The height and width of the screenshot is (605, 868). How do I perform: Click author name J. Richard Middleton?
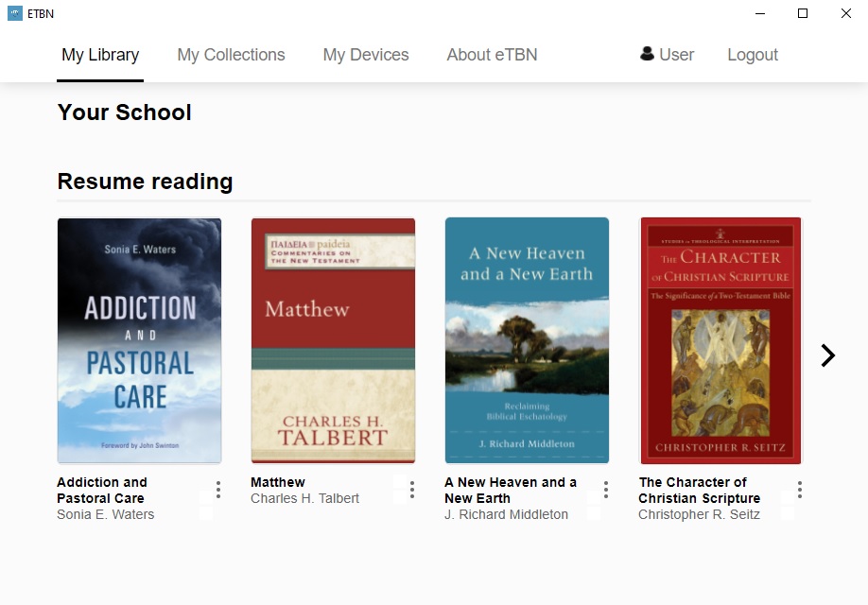pos(507,514)
